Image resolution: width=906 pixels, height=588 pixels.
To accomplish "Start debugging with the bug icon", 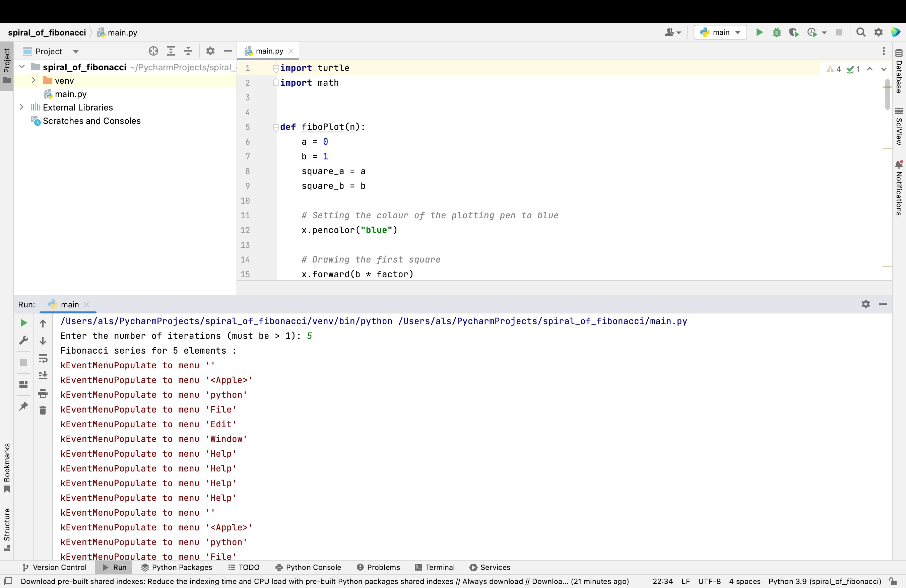I will coord(777,32).
